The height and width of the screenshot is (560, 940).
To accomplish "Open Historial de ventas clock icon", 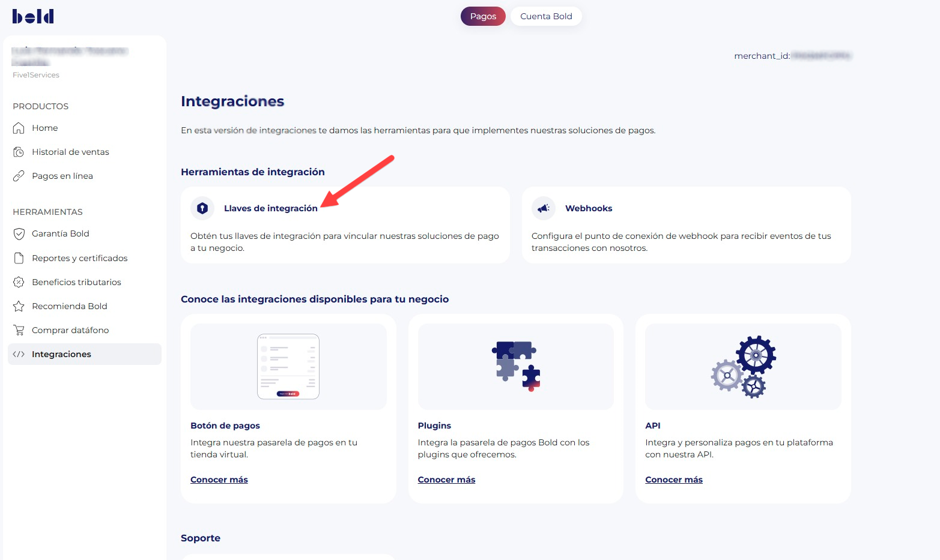I will tap(19, 152).
